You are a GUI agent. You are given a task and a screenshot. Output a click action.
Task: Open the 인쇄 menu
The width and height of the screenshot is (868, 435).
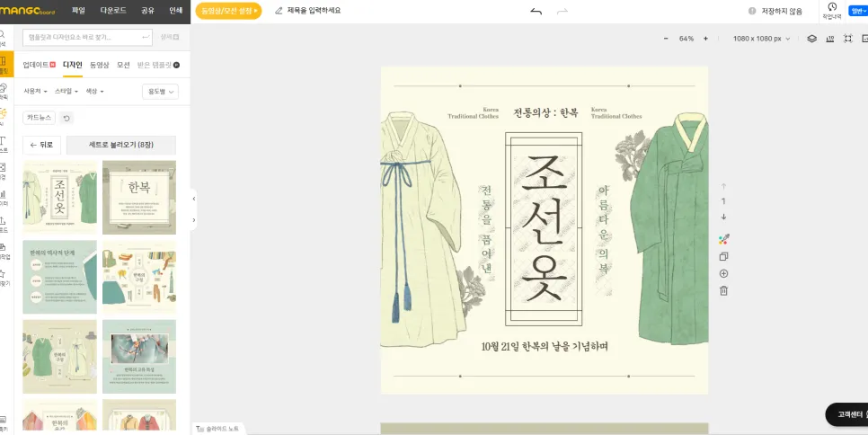point(176,11)
